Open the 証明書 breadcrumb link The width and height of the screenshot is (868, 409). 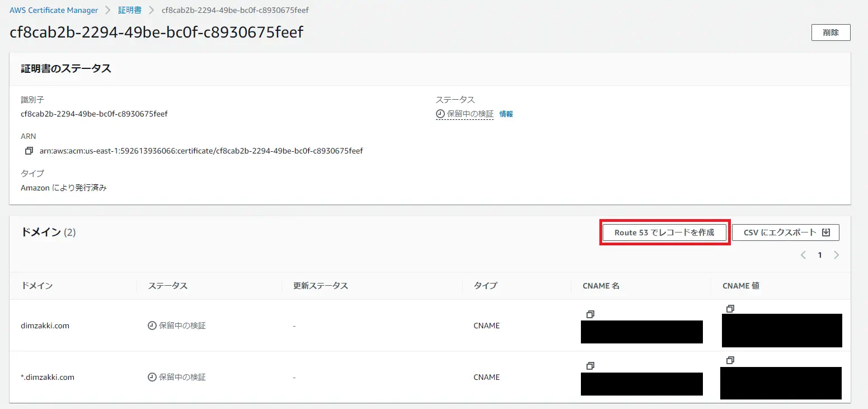pos(129,10)
